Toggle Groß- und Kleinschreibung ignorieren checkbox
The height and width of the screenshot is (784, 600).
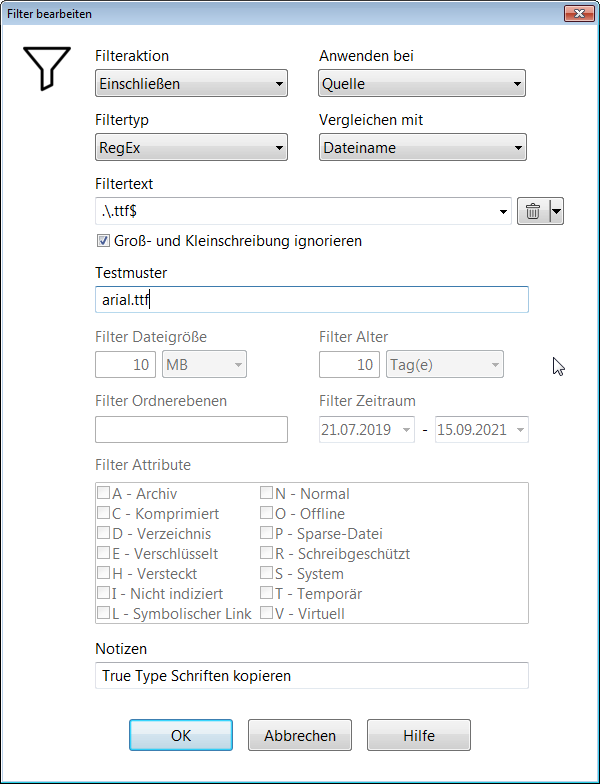(103, 241)
